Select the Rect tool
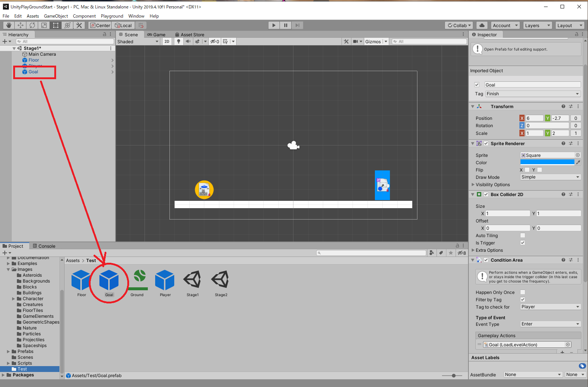The image size is (588, 387). 56,25
